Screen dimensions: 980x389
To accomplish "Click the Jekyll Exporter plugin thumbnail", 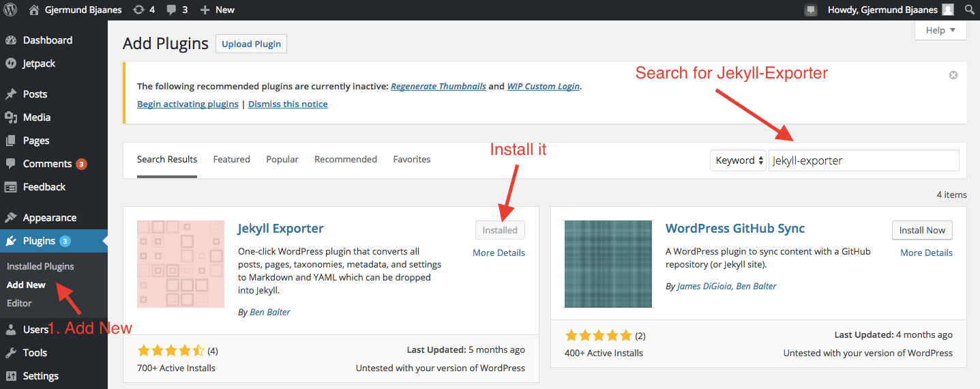I will (x=181, y=264).
